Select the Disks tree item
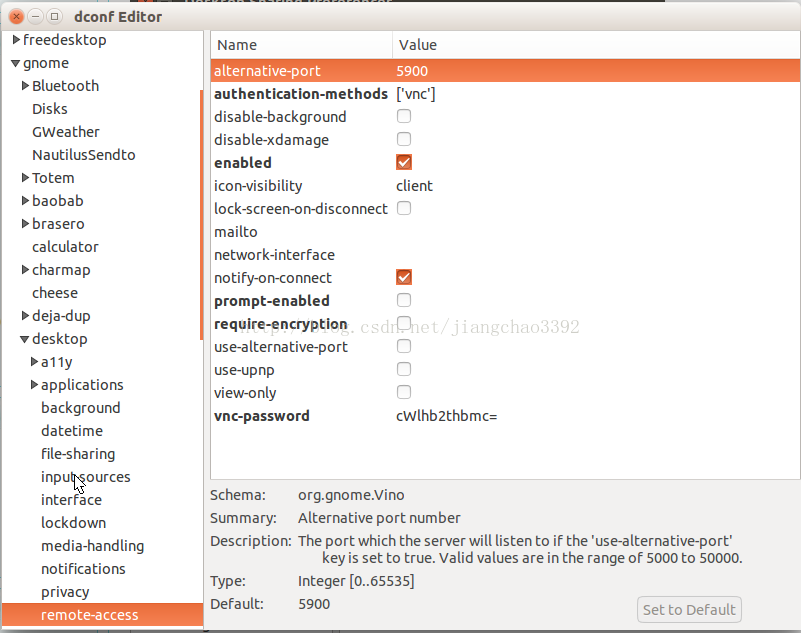Image resolution: width=801 pixels, height=633 pixels. (50, 109)
